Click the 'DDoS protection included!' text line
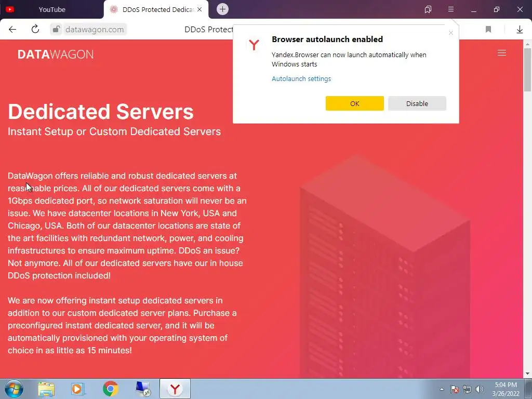This screenshot has height=399, width=532. click(x=59, y=275)
